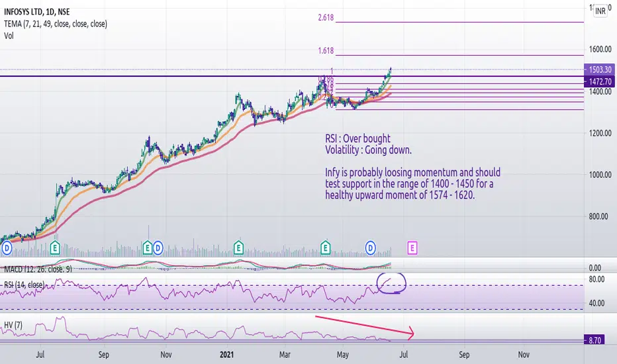The height and width of the screenshot is (364, 617).
Task: Open the upcoming pink E earnings marker
Action: (x=412, y=248)
